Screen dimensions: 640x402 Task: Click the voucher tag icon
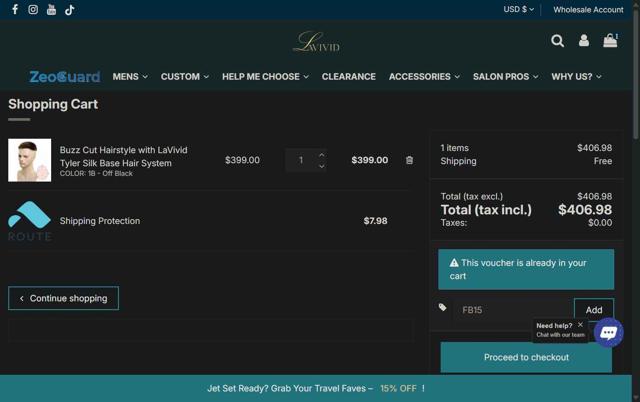[x=442, y=307]
